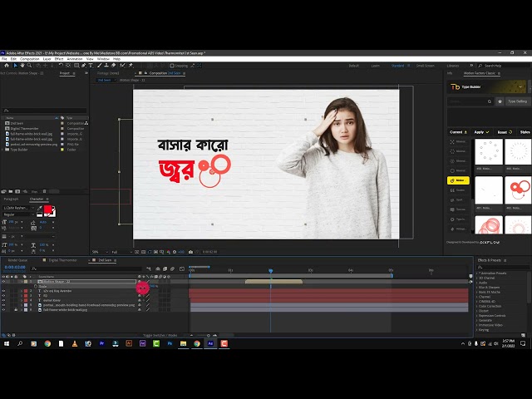Click the Type Setting button
This screenshot has height=399, width=532.
click(x=517, y=101)
